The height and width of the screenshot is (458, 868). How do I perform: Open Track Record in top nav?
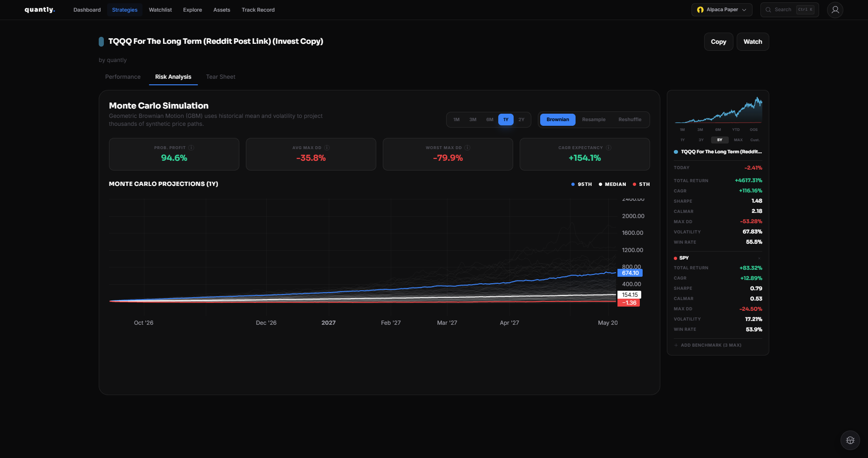[258, 10]
